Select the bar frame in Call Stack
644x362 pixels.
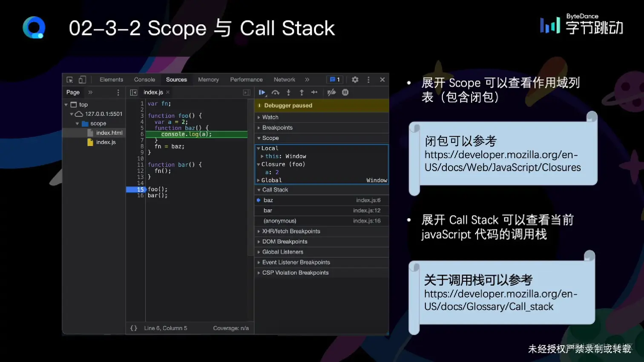pos(322,211)
